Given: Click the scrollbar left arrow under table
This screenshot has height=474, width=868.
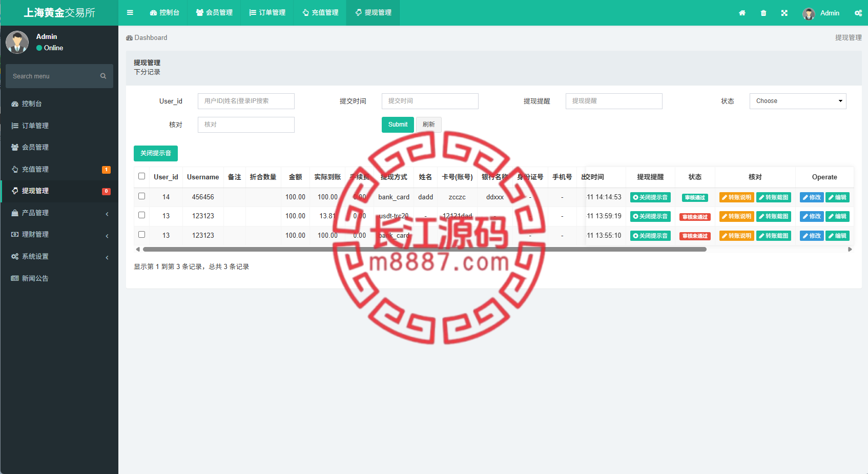Looking at the screenshot, I should click(x=137, y=250).
